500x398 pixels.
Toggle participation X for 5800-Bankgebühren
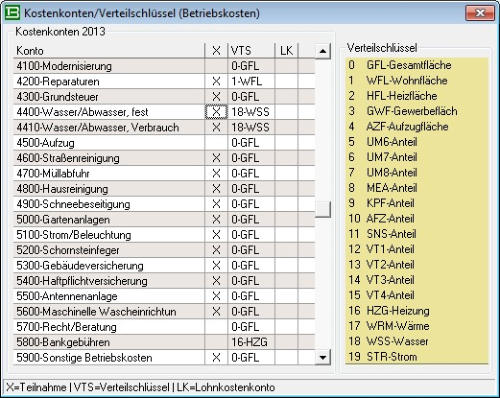tap(216, 342)
